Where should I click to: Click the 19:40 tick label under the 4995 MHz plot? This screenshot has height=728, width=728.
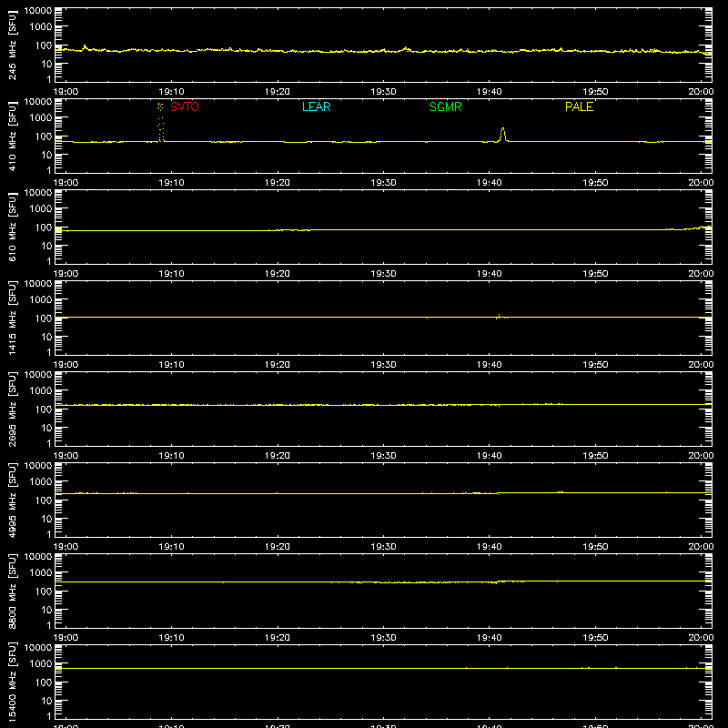click(490, 547)
